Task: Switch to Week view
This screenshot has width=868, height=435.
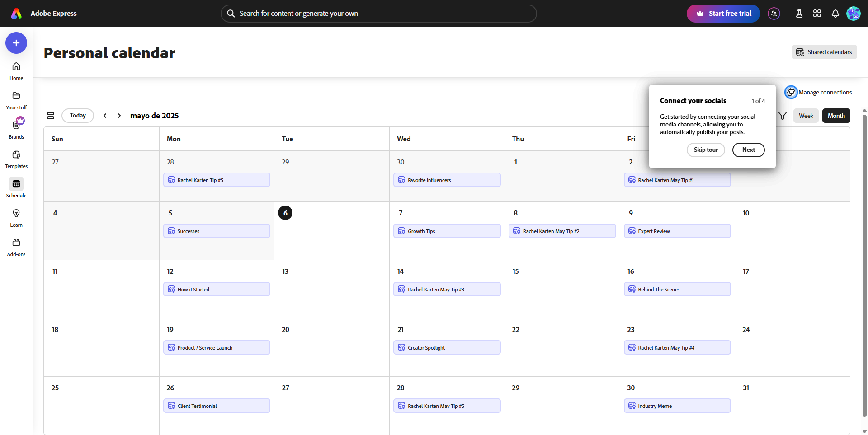Action: click(x=806, y=116)
